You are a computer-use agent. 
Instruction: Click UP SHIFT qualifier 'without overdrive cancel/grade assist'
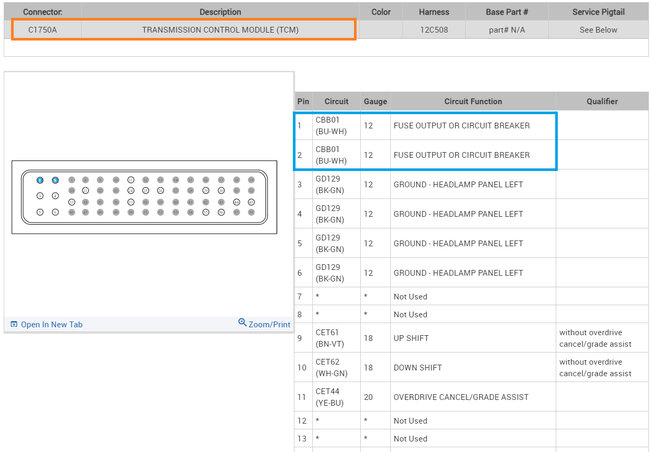point(595,338)
